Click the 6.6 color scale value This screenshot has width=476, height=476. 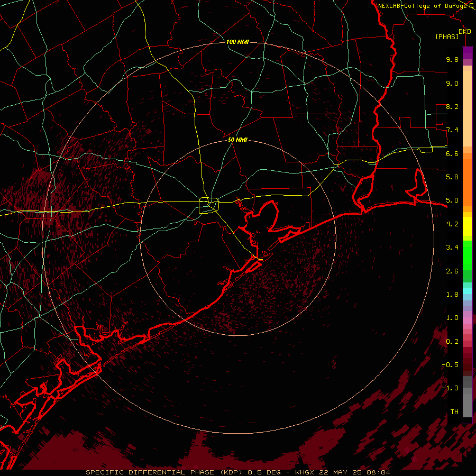pos(452,153)
